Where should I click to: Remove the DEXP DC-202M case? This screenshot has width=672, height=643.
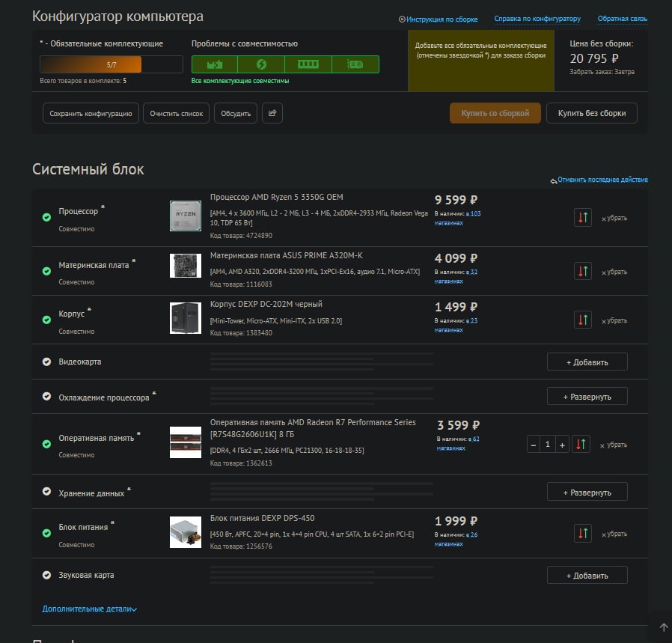tap(614, 320)
